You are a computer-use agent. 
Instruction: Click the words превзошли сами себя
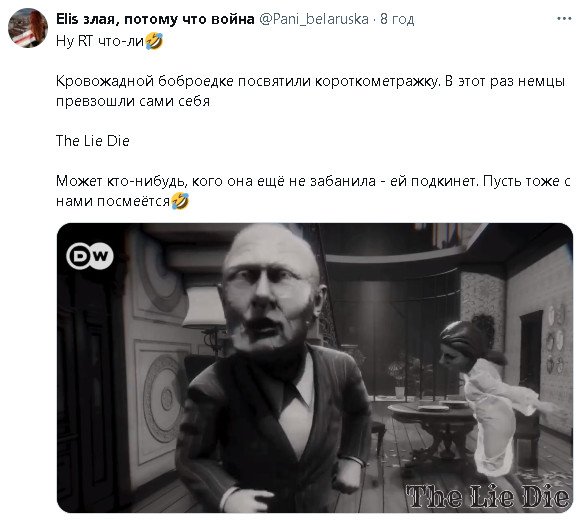coord(133,101)
